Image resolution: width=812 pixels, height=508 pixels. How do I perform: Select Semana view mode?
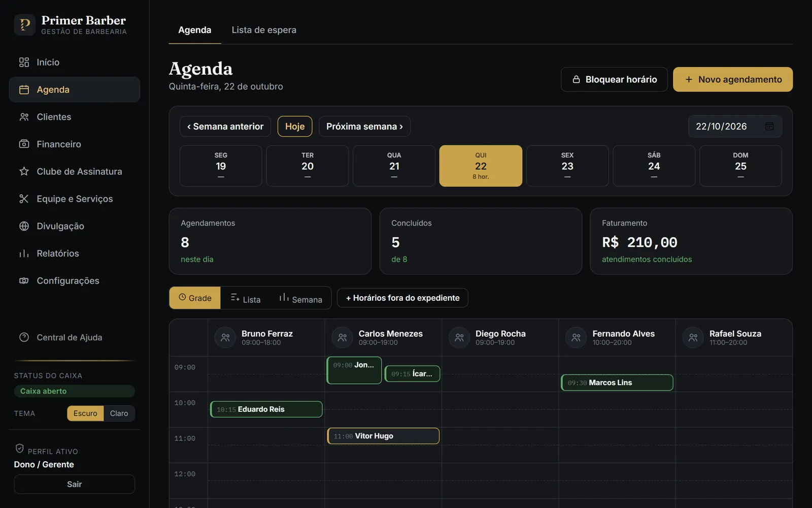[x=300, y=298]
